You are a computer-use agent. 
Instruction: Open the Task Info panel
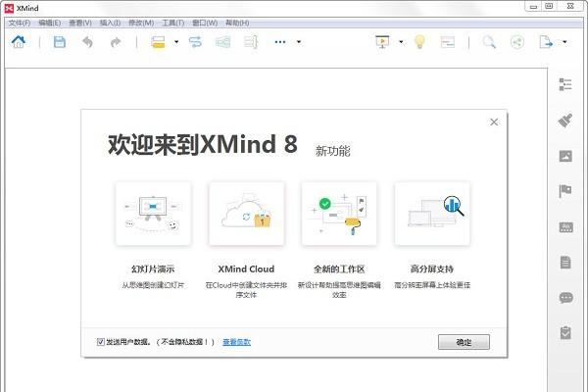pyautogui.click(x=565, y=332)
